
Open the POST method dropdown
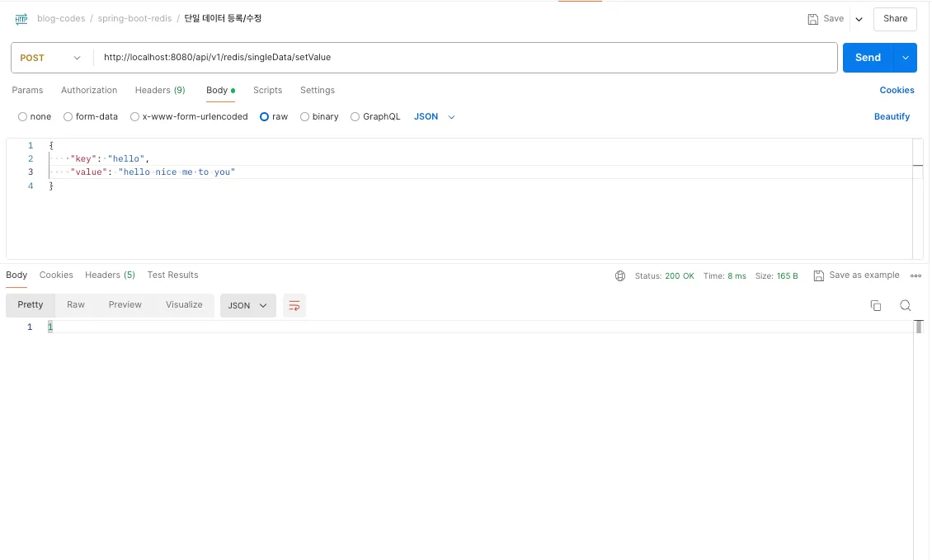pyautogui.click(x=50, y=58)
